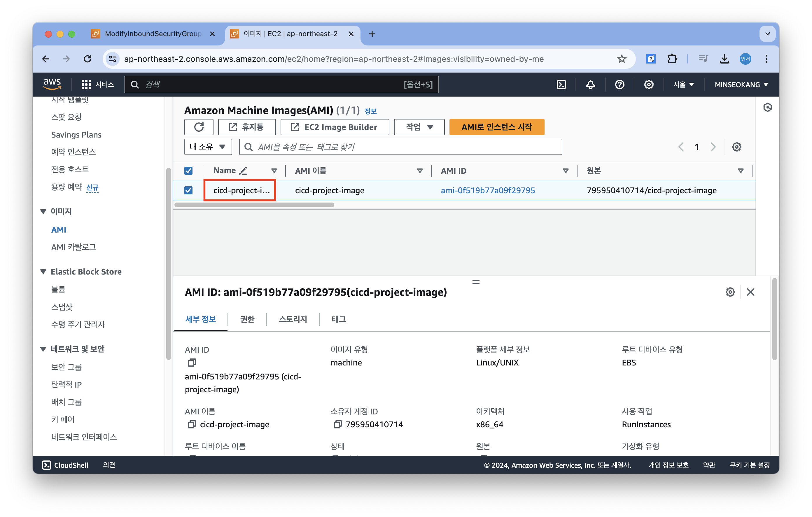Switch to the 스토리지 tab
The image size is (812, 517).
tap(293, 319)
